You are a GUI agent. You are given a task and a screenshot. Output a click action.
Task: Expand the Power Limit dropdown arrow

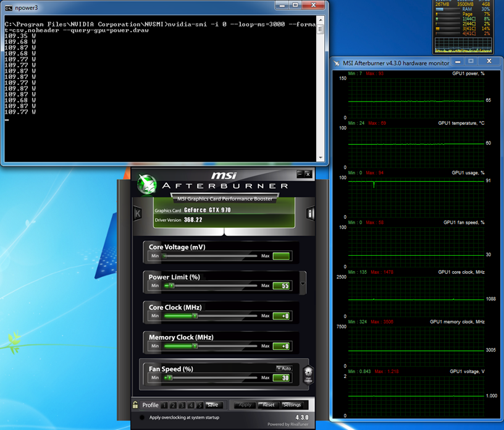coord(303,284)
